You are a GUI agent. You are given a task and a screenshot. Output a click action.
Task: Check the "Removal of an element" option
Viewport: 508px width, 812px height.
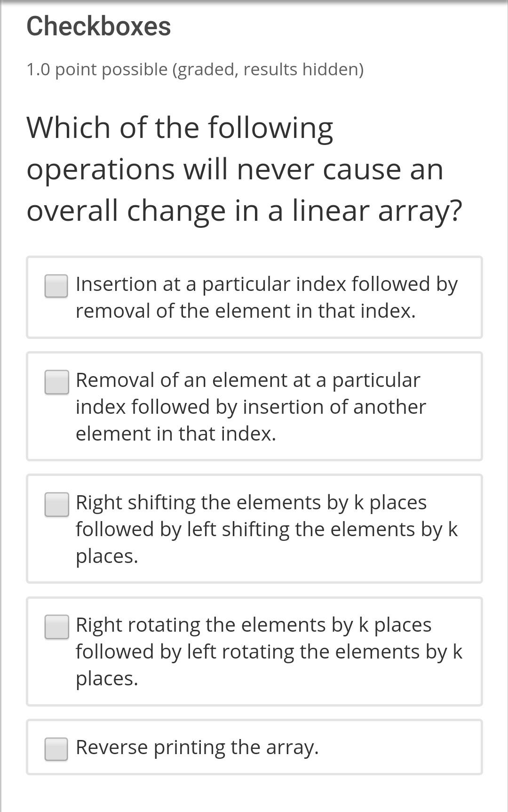tap(57, 382)
